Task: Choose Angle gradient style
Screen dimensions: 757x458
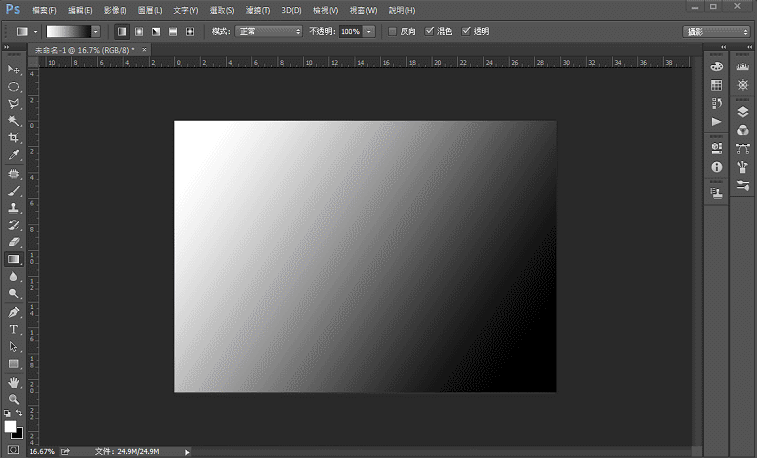Action: (156, 31)
